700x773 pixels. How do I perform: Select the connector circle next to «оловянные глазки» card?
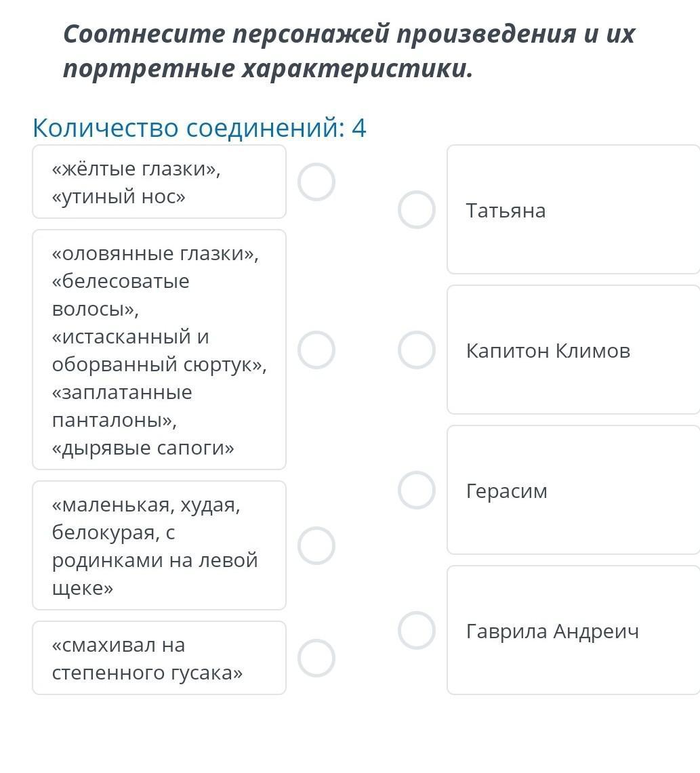[316, 350]
